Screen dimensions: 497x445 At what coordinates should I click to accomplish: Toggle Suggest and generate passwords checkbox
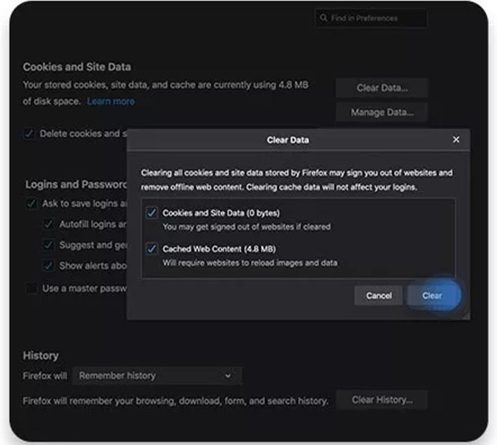pyautogui.click(x=48, y=245)
